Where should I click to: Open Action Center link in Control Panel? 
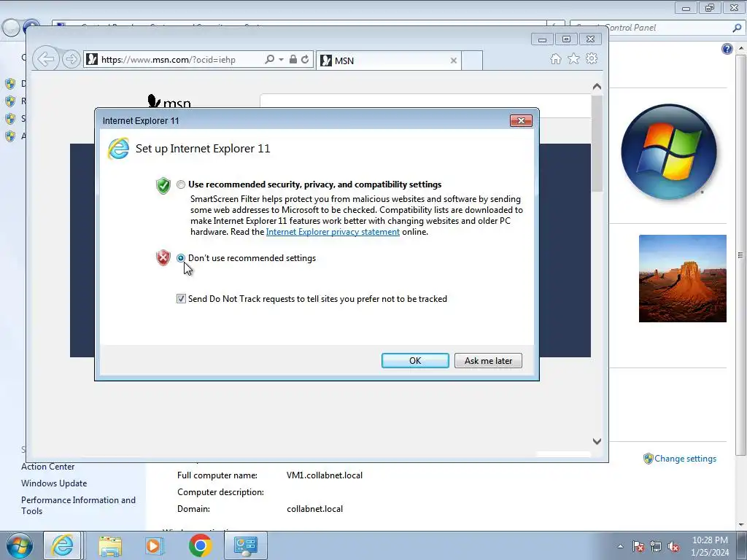(x=47, y=467)
